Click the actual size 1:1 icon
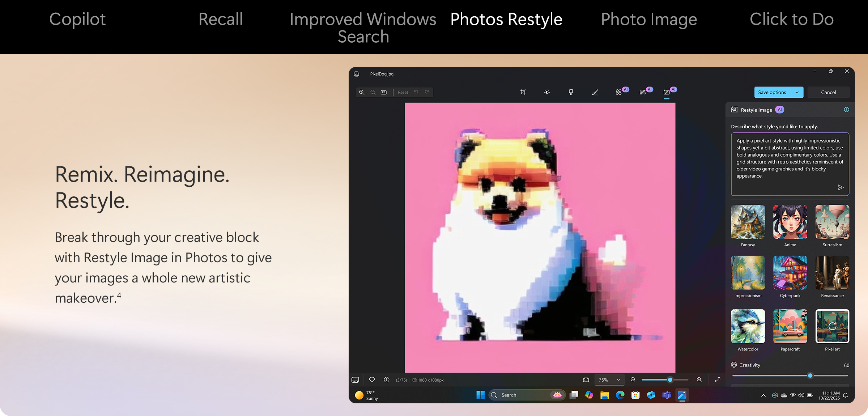 pyautogui.click(x=384, y=92)
